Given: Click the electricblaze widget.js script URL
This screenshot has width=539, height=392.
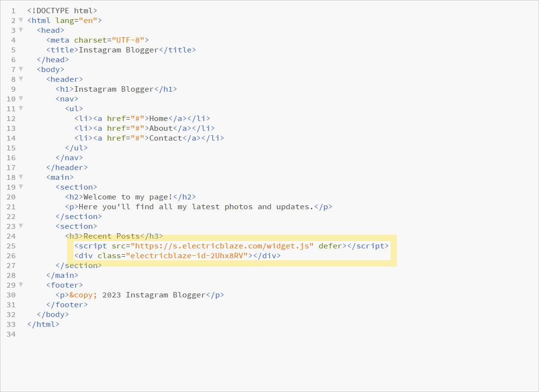Looking at the screenshot, I should (x=222, y=246).
